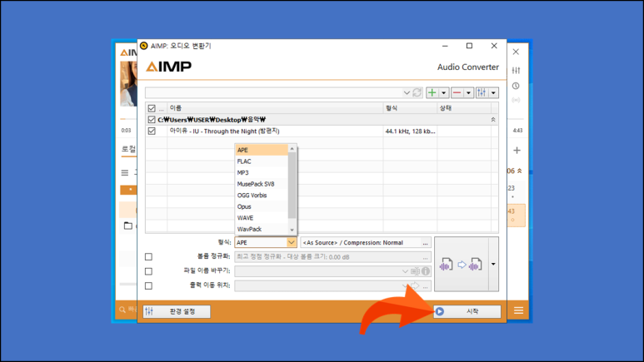Enable the 출력 이동 위치 checkbox

coord(148,285)
